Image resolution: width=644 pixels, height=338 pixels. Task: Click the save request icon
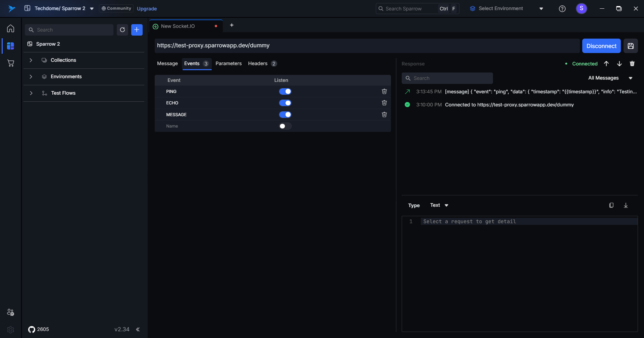click(631, 46)
